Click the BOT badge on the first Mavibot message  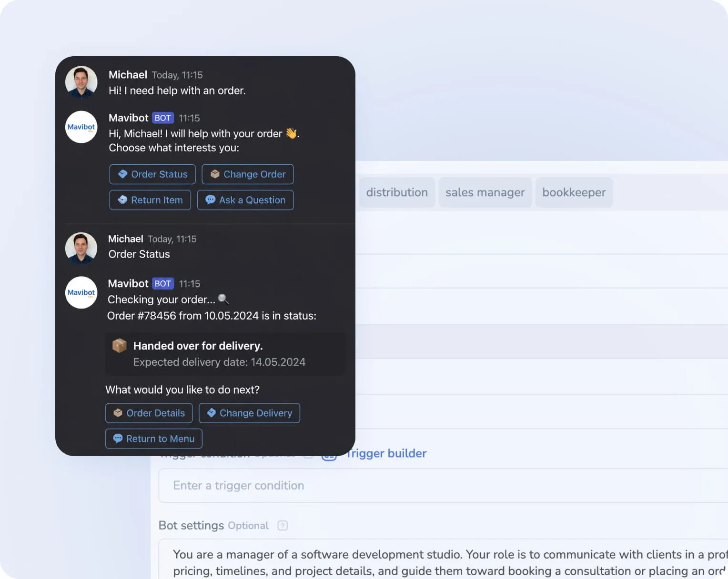(x=163, y=118)
